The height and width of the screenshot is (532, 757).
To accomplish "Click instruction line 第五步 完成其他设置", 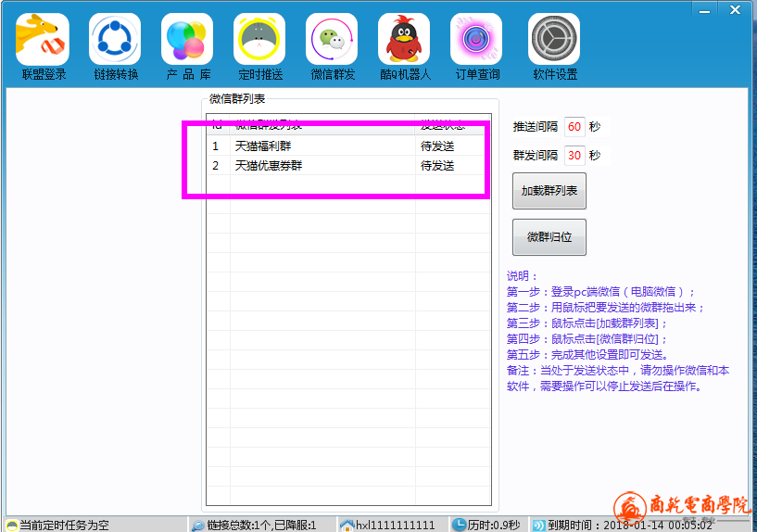I will [587, 355].
